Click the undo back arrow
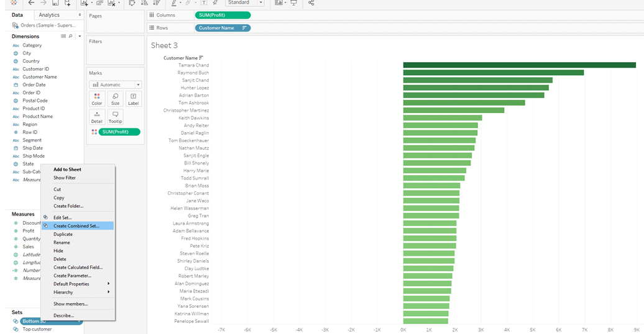 [x=31, y=2]
